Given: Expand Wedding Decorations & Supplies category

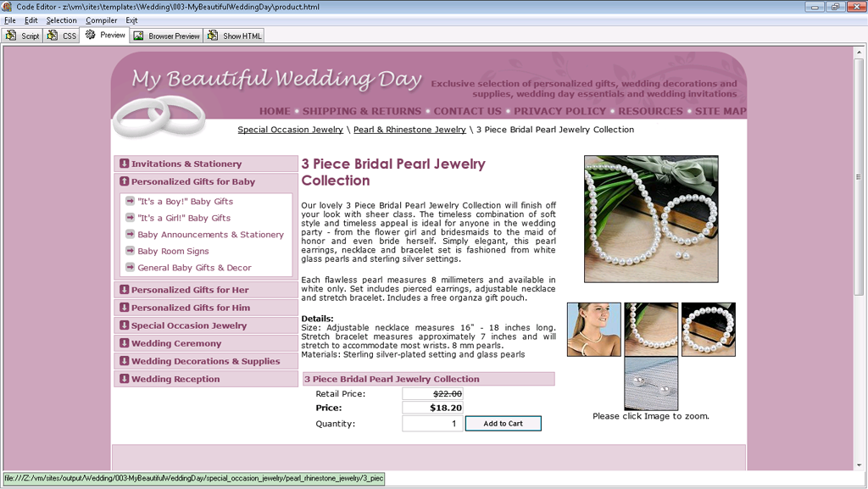Looking at the screenshot, I should click(x=125, y=361).
